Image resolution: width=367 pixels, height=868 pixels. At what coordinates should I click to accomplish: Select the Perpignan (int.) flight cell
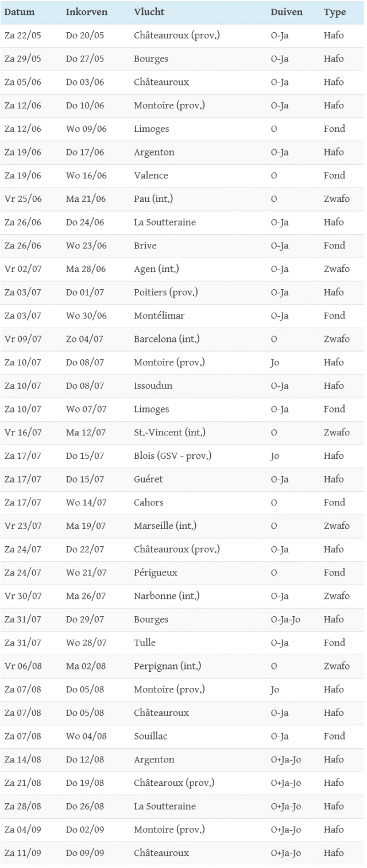coord(167,666)
